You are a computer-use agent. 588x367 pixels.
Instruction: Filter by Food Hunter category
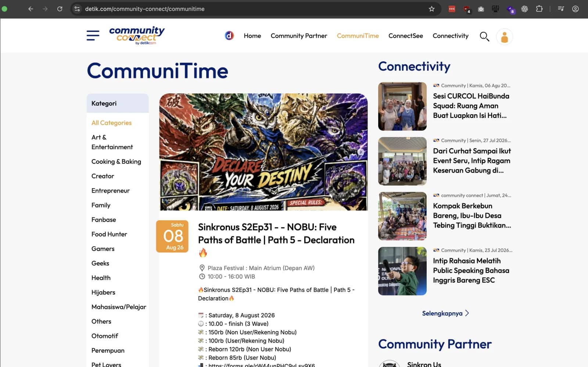tap(109, 234)
